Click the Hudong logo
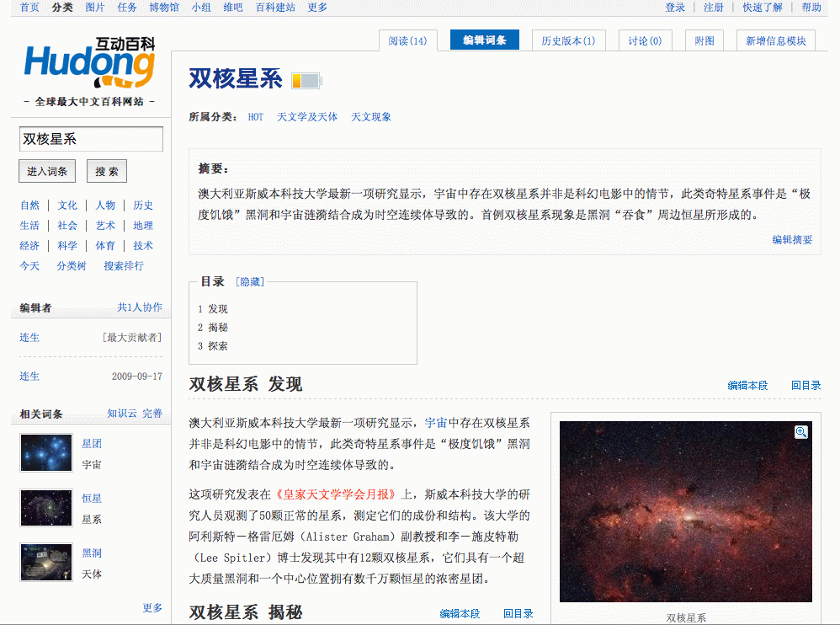The height and width of the screenshot is (625, 840). 90,64
